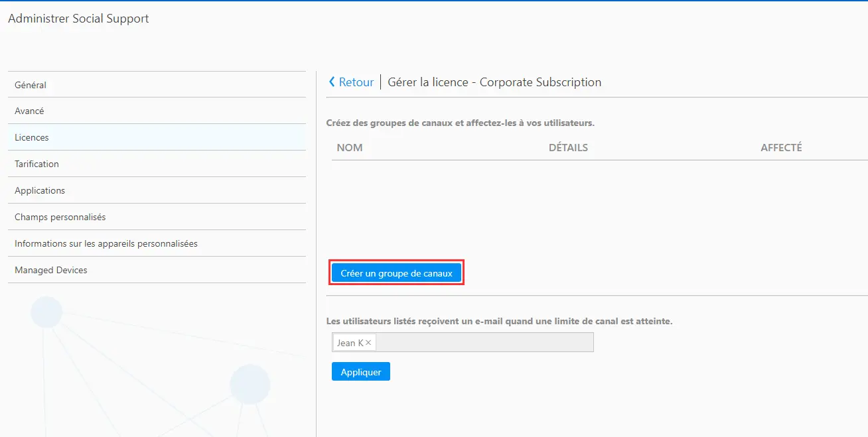
Task: Remove Jean K from the recipients list
Action: point(368,343)
